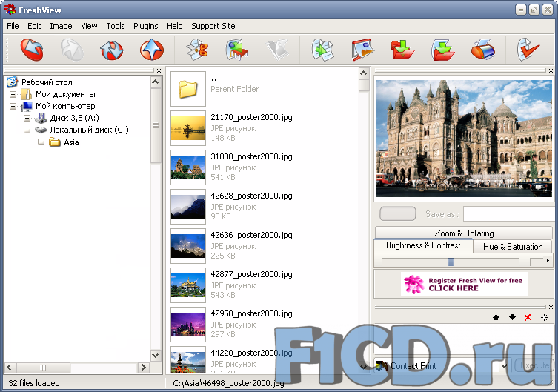
Task: Open the Image menu
Action: pos(61,26)
